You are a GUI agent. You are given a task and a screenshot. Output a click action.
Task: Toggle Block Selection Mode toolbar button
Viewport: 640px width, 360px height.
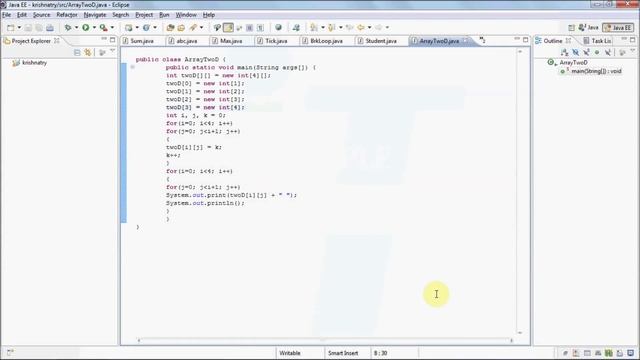pos(249,28)
